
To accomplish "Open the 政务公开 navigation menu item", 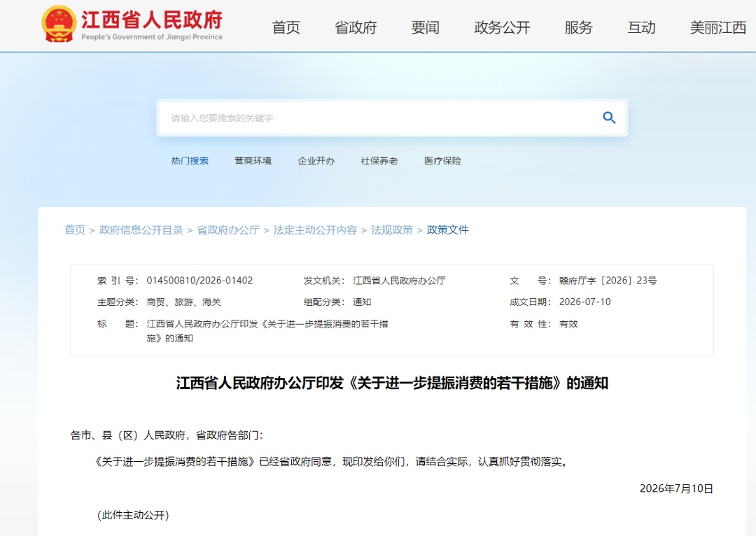I will point(502,27).
